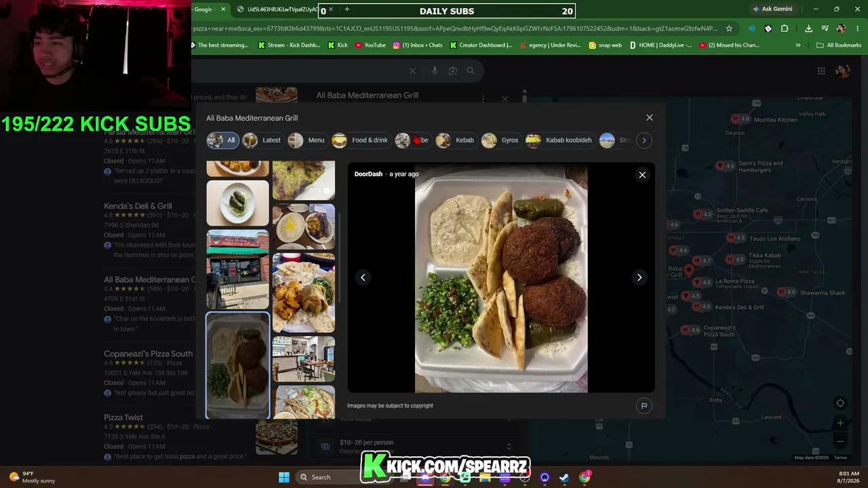Switch to the Latest photos chip
868x488 pixels.
pyautogui.click(x=262, y=140)
